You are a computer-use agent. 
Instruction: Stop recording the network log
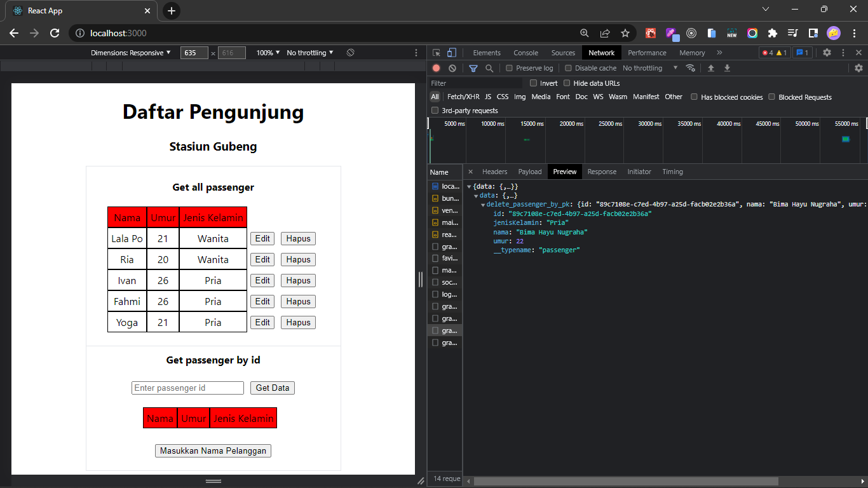[435, 68]
